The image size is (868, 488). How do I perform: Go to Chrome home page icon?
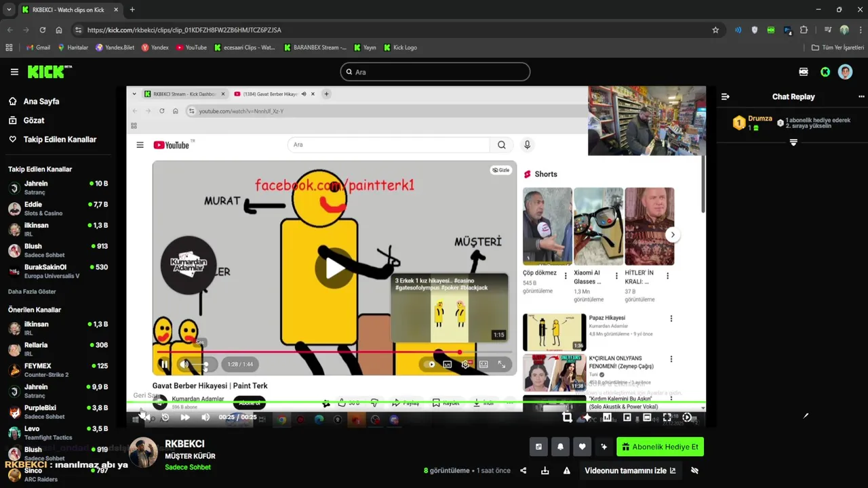(59, 30)
